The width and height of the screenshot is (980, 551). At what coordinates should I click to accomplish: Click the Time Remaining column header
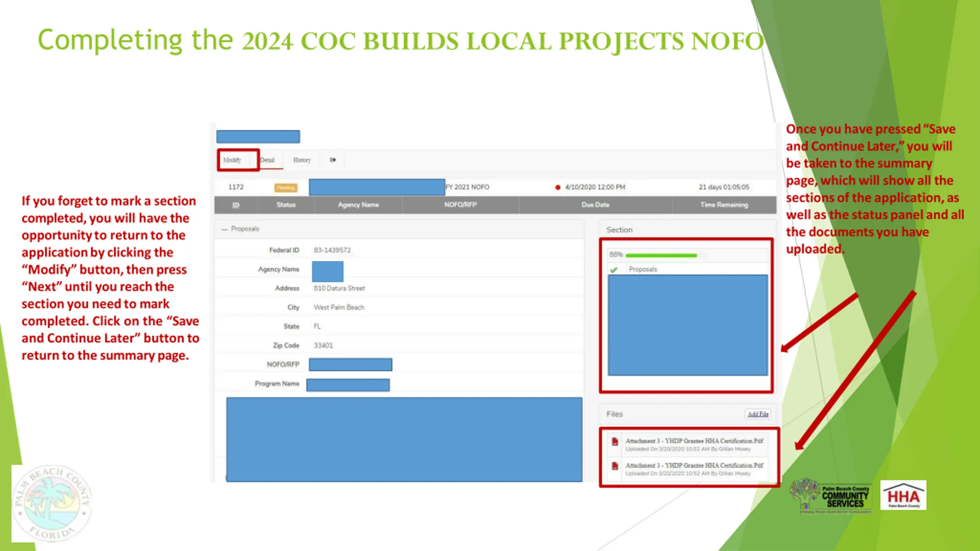724,205
